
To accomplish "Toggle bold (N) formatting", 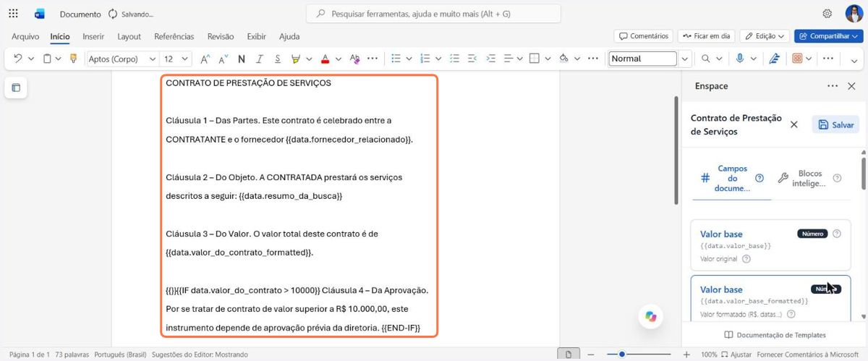I will pos(241,59).
